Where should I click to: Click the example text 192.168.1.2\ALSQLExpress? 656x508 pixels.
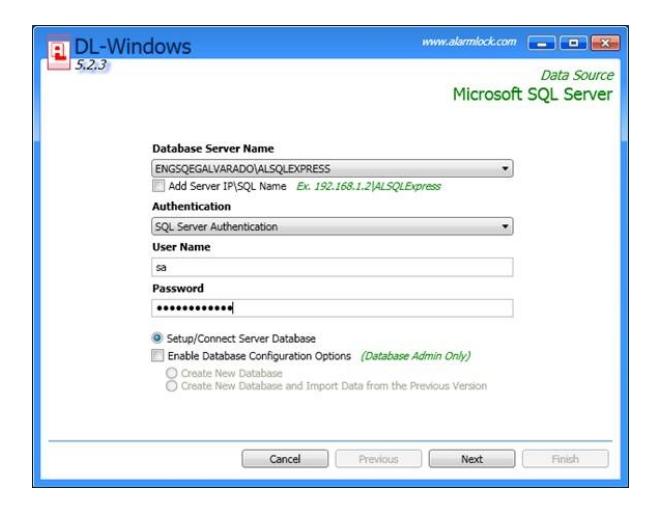tap(369, 186)
